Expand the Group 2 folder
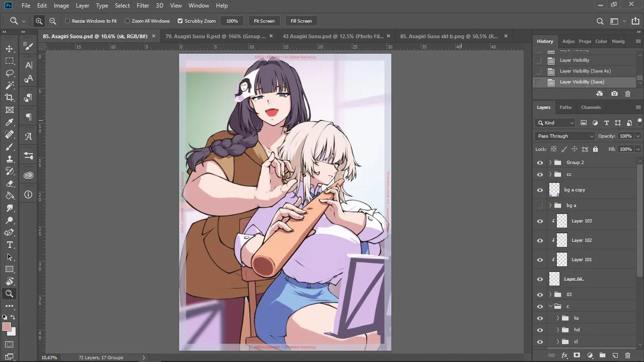 pos(550,162)
